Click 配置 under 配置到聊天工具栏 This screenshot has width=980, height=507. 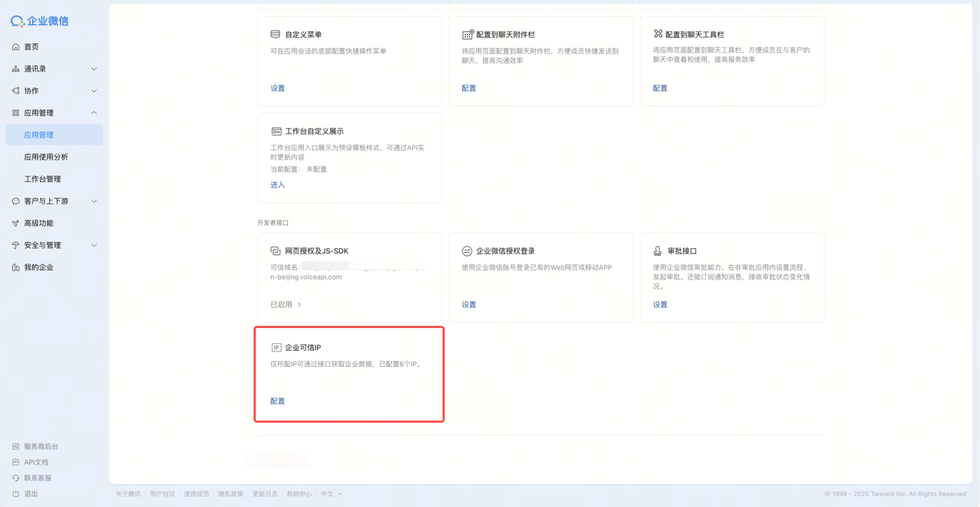point(660,89)
